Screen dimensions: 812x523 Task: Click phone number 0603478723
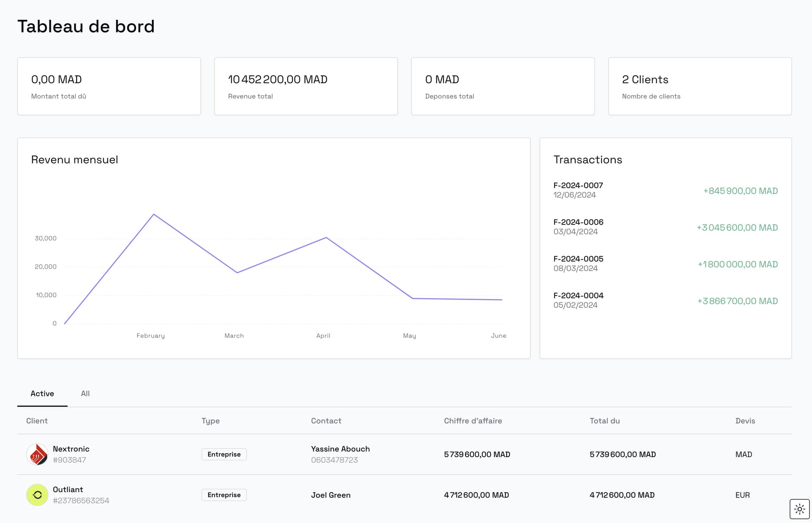pyautogui.click(x=335, y=460)
